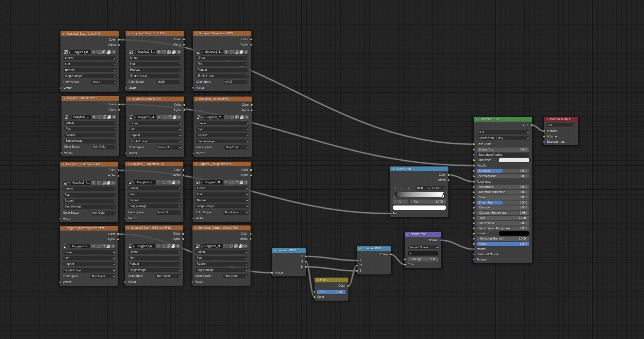The width and height of the screenshot is (644, 339).
Task: Click the ColorRamp active stop index field
Action: tap(400, 202)
